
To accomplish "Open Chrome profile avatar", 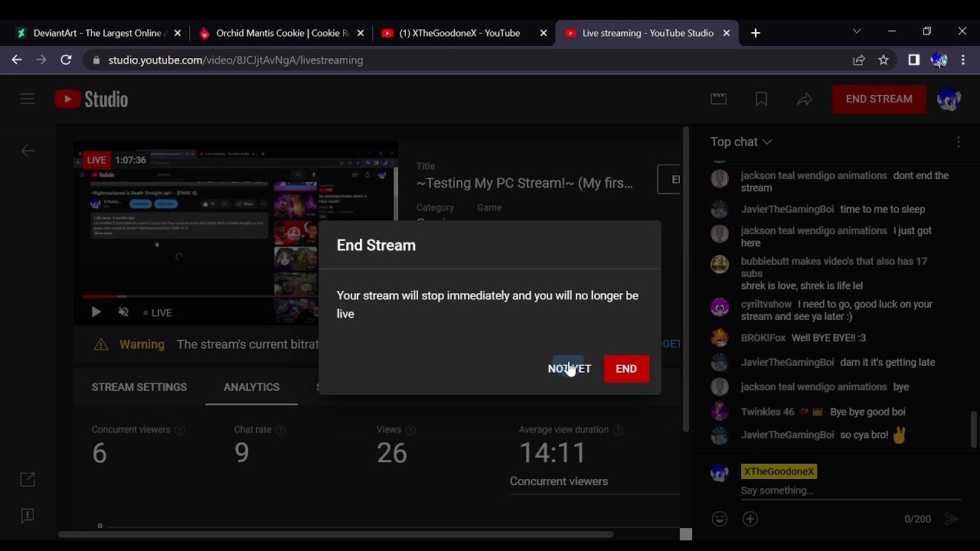I will [939, 60].
